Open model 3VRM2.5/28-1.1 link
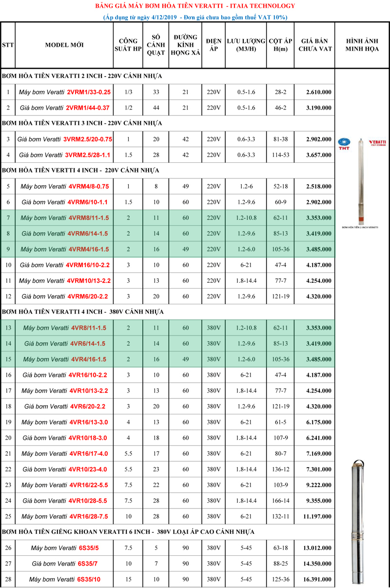 tap(88, 155)
